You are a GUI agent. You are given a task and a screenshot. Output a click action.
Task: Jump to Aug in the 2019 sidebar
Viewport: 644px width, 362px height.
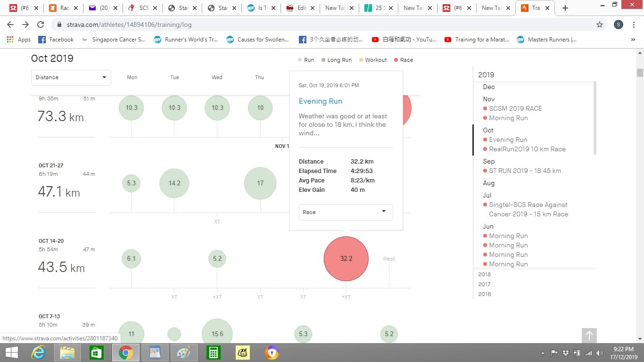point(489,183)
